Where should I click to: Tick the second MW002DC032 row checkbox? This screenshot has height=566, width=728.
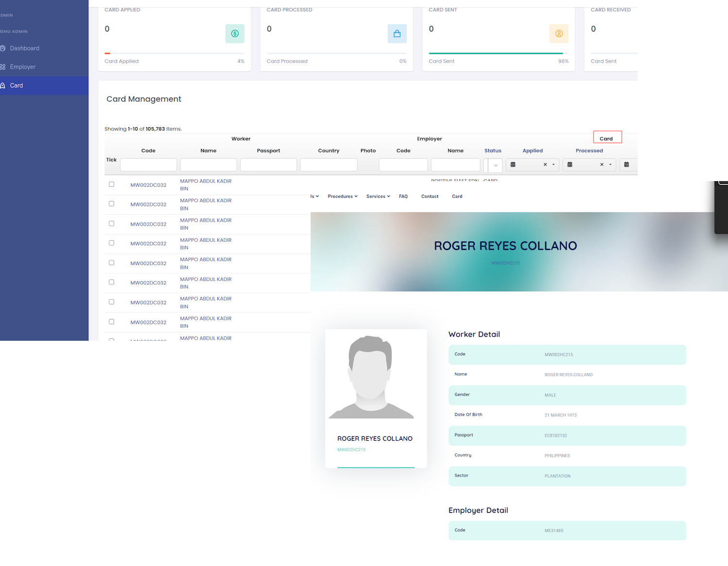coord(112,204)
